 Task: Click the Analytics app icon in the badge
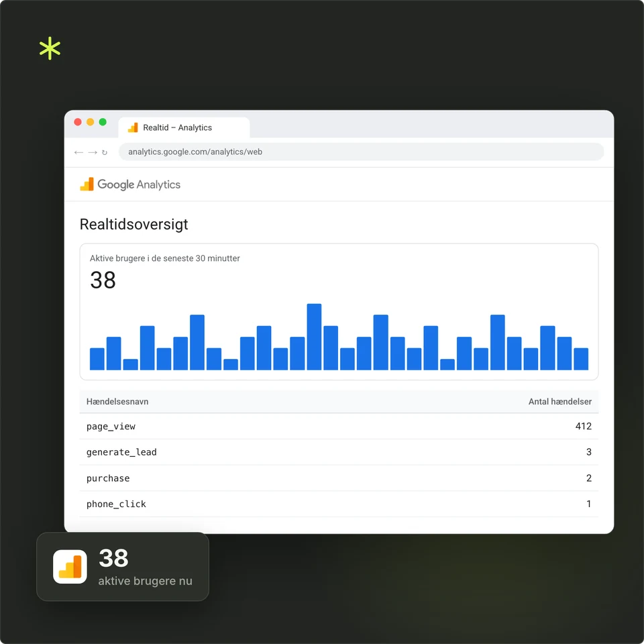(x=70, y=567)
